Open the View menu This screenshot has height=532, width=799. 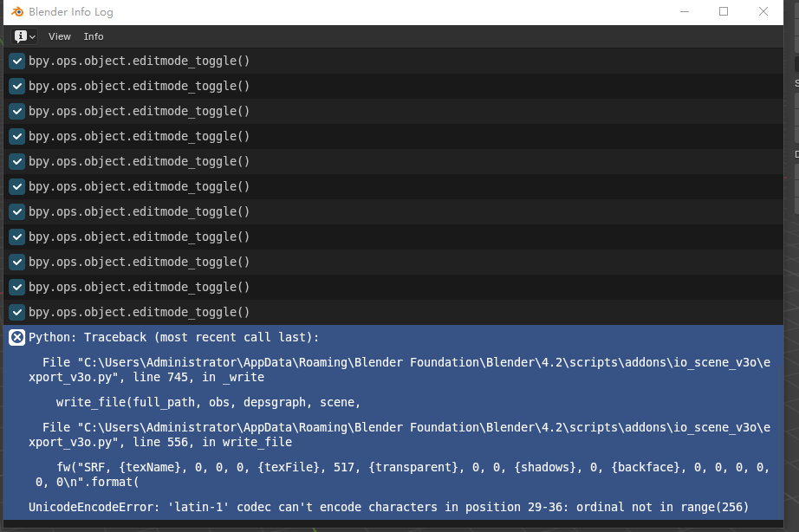coord(59,36)
